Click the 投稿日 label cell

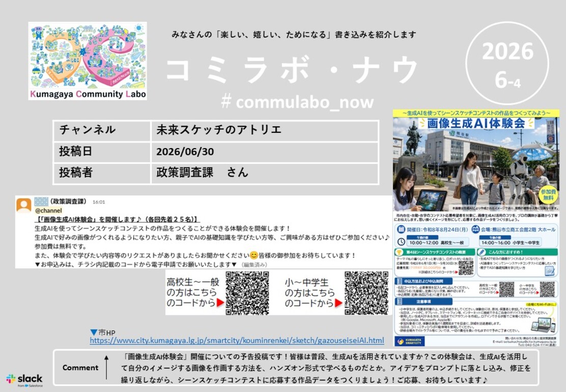point(102,152)
